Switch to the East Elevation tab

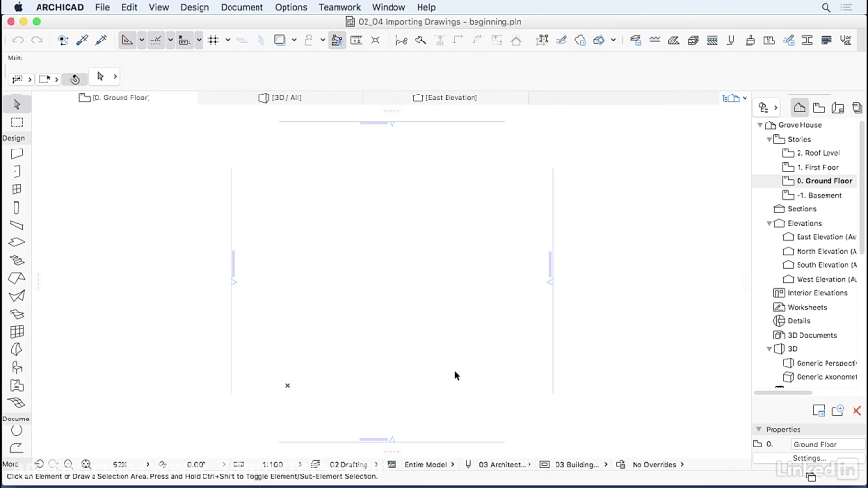pyautogui.click(x=445, y=98)
